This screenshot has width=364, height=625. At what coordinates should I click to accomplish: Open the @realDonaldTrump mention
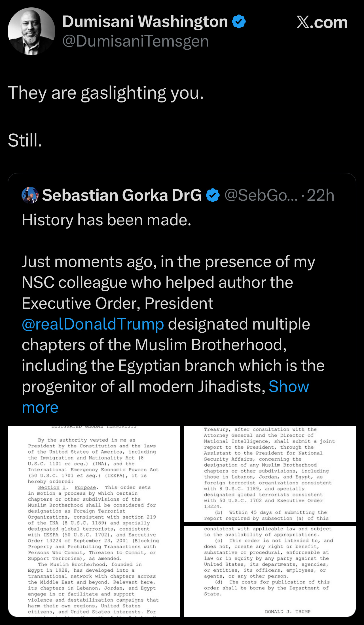click(x=93, y=324)
